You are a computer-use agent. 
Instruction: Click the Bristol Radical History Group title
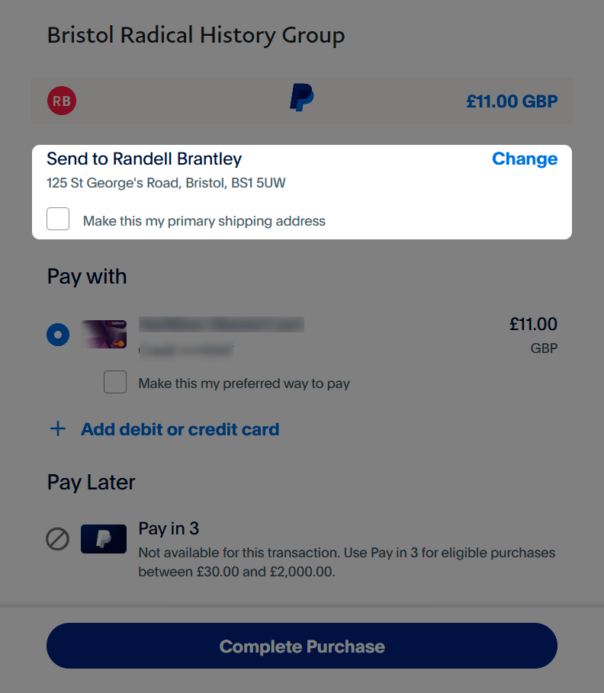(196, 36)
